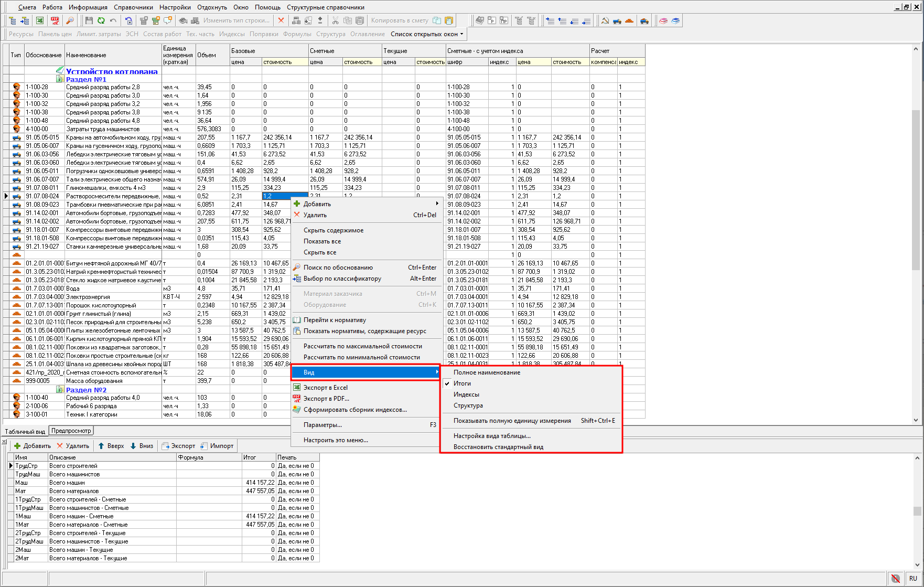Open the Справочники menu in menu bar
The height and width of the screenshot is (587, 924).
[133, 7]
